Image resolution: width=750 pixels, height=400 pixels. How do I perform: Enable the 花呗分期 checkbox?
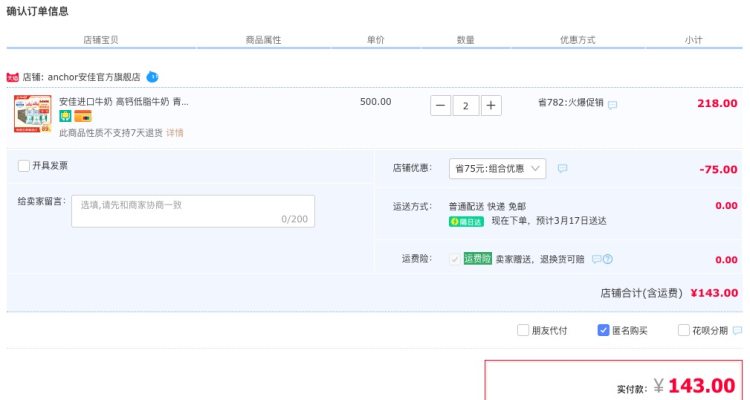point(684,330)
